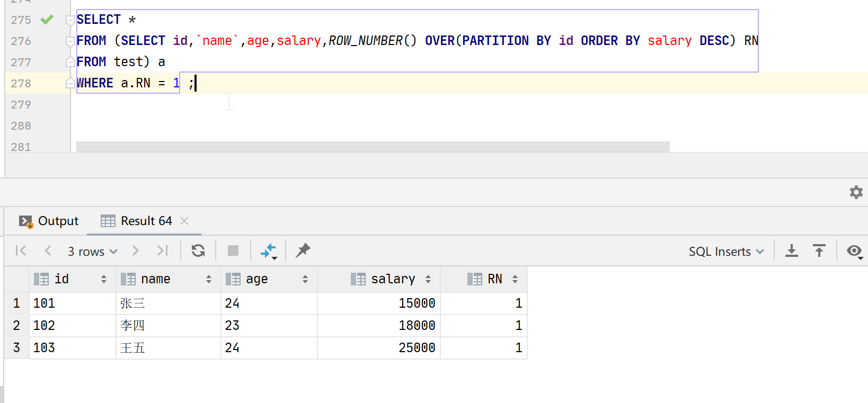Toggle sort on the salary column
868x403 pixels.
(428, 279)
